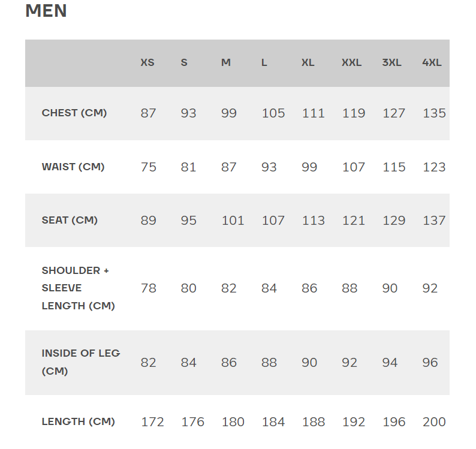This screenshot has height=449, width=476.
Task: Select the XS column header
Action: [x=147, y=62]
